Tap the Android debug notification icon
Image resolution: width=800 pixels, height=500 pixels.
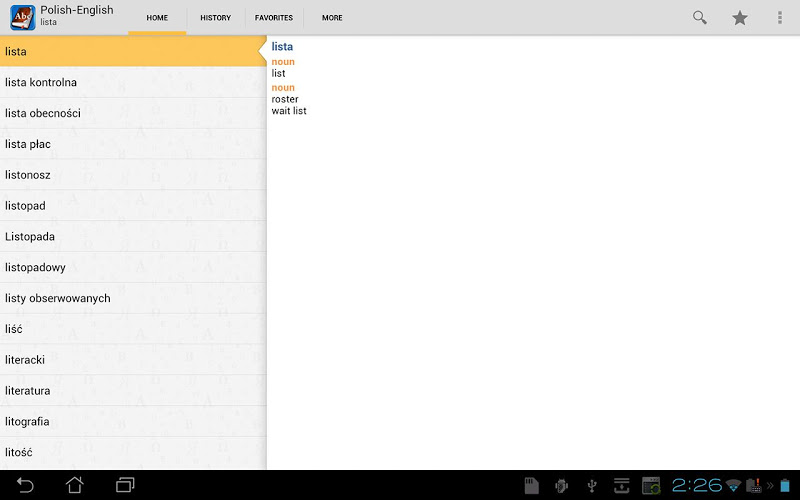coord(562,486)
